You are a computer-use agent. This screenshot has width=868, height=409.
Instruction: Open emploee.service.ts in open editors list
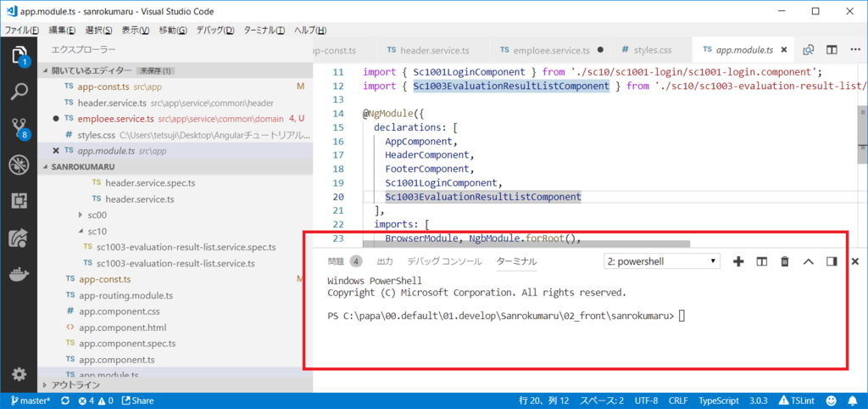(175, 119)
